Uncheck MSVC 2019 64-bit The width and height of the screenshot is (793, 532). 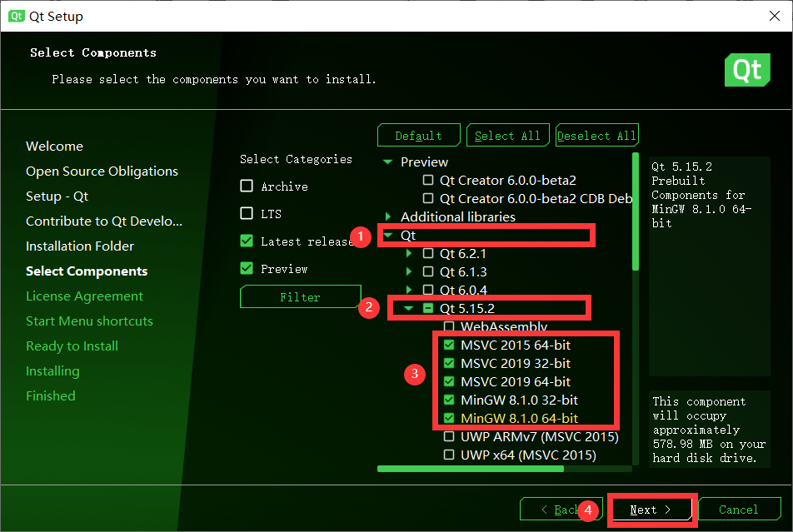coord(449,381)
